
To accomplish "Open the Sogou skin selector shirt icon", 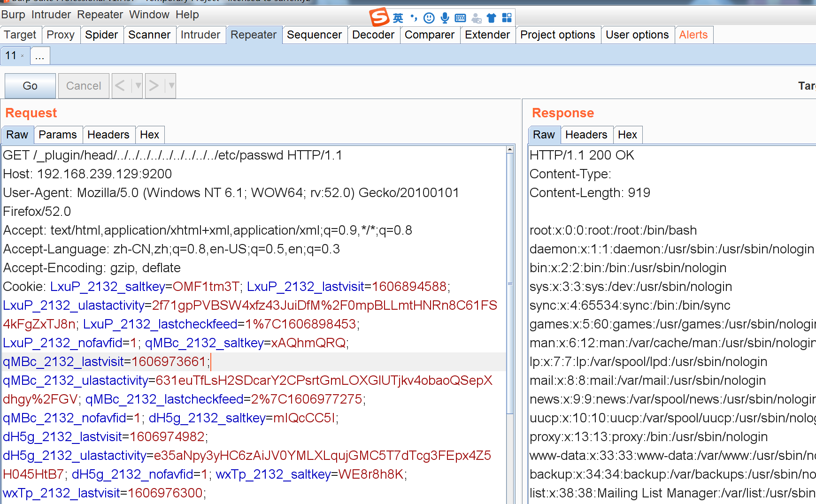I will pyautogui.click(x=491, y=17).
